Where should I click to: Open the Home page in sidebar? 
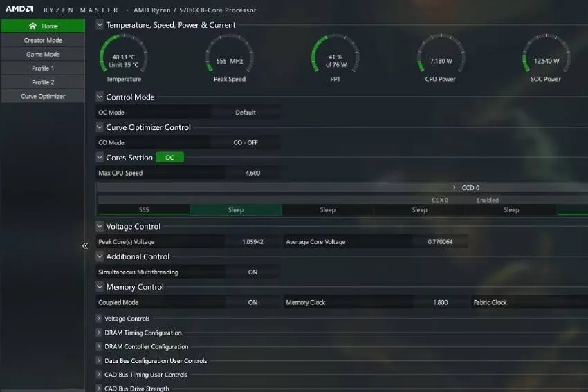coord(43,26)
